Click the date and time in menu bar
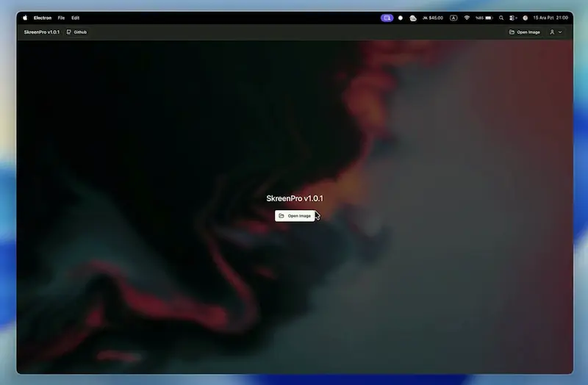This screenshot has height=385, width=588. pyautogui.click(x=551, y=18)
